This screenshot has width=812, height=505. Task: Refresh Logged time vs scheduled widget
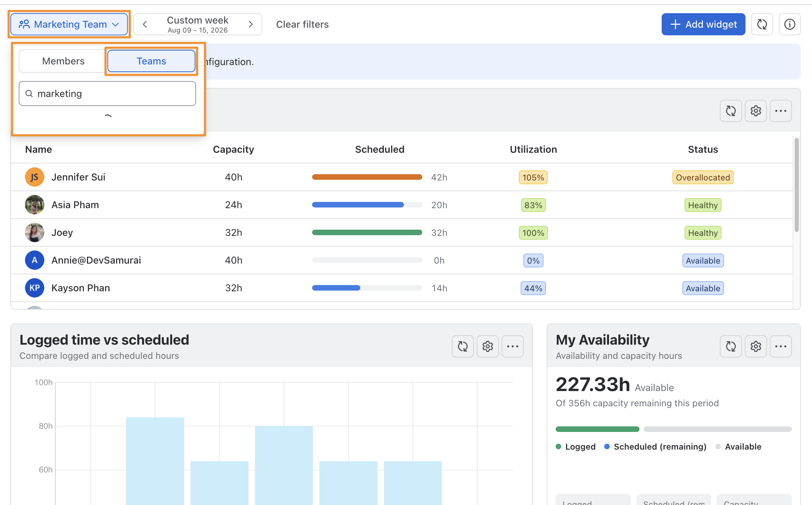click(x=462, y=346)
